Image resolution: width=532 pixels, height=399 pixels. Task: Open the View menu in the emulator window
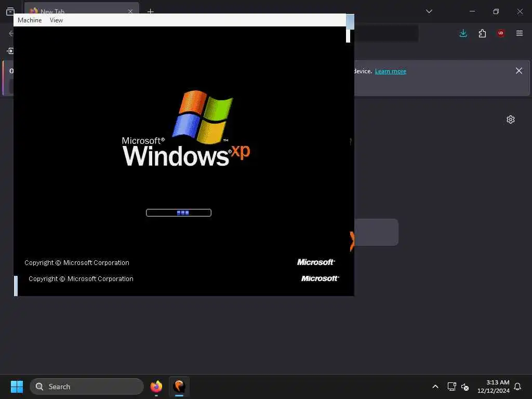point(56,20)
